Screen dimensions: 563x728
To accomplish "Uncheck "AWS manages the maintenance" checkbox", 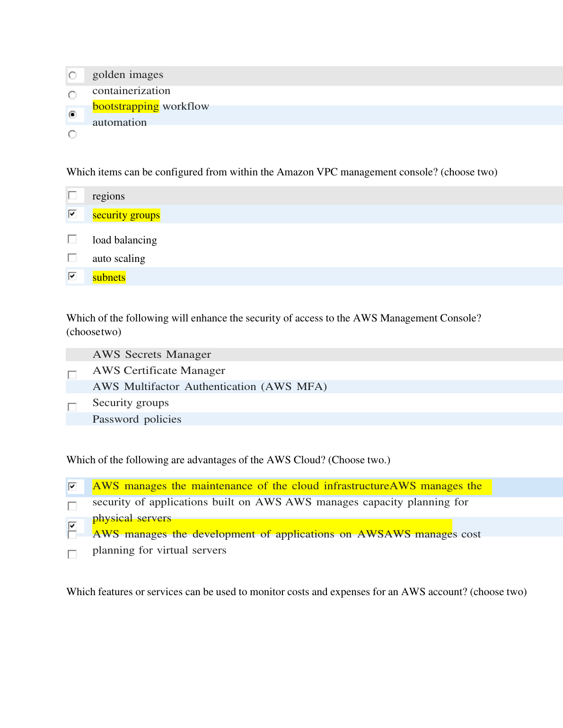I will click(x=72, y=486).
